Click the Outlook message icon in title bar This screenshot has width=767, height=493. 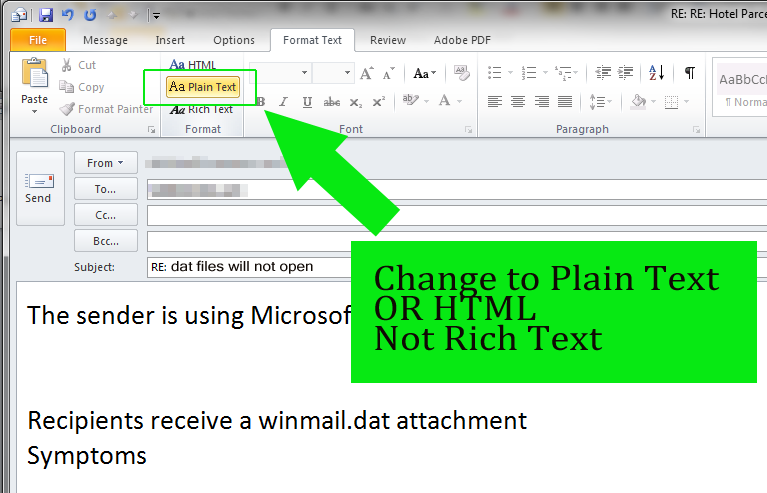[20, 15]
